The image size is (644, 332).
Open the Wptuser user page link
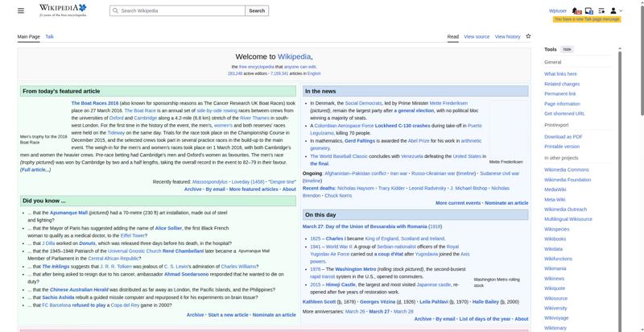[x=557, y=10]
